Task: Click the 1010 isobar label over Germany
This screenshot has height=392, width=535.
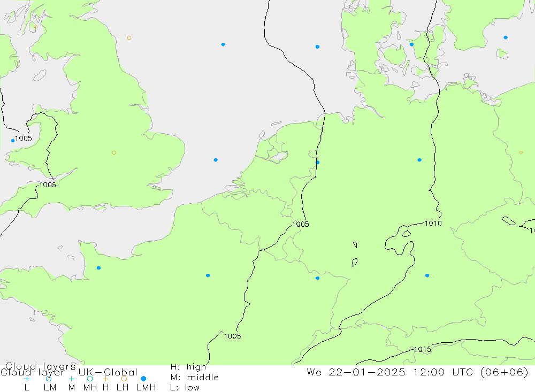Action: [433, 224]
